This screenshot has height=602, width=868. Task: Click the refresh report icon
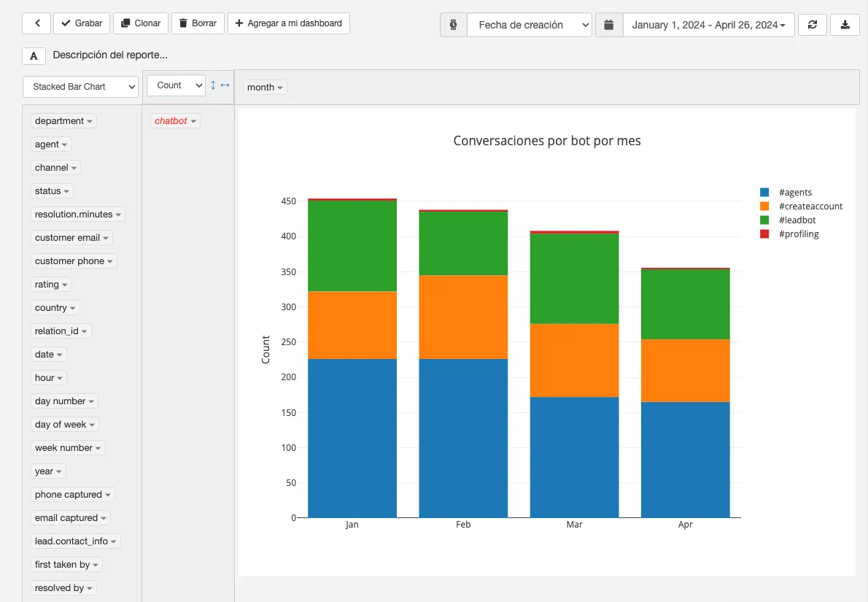pos(812,25)
